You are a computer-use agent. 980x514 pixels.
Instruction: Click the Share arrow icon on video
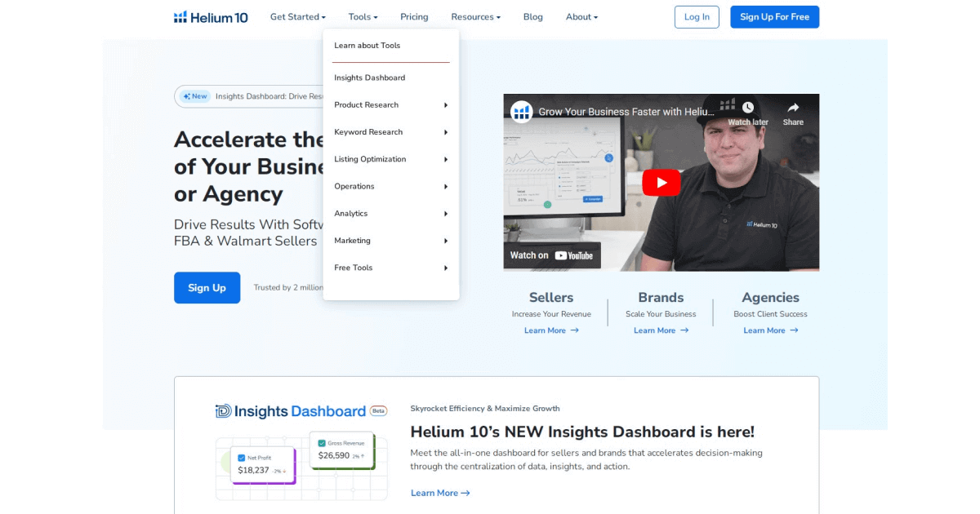click(x=793, y=108)
